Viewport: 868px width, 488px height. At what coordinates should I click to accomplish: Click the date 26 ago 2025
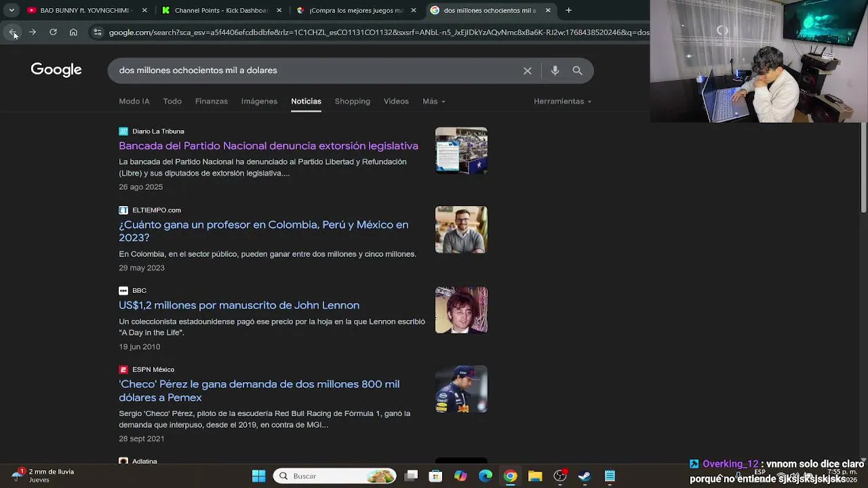pyautogui.click(x=141, y=187)
